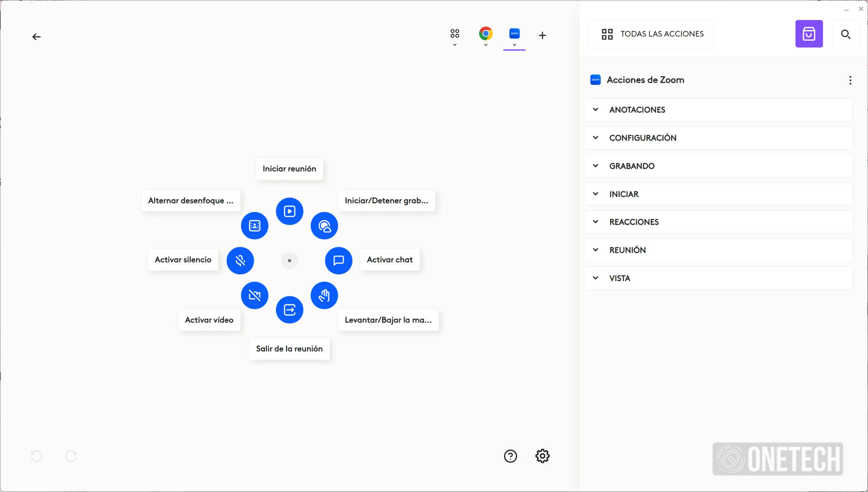Close the ring with center X

click(289, 261)
